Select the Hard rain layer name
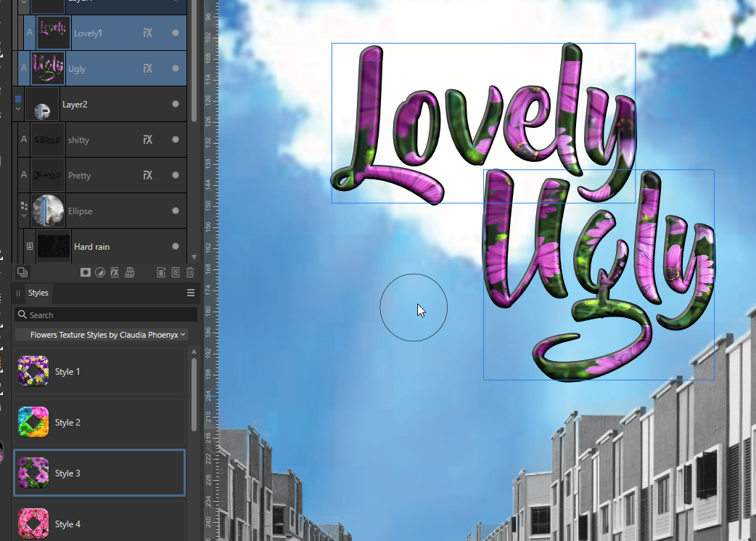The width and height of the screenshot is (756, 541). 91,247
